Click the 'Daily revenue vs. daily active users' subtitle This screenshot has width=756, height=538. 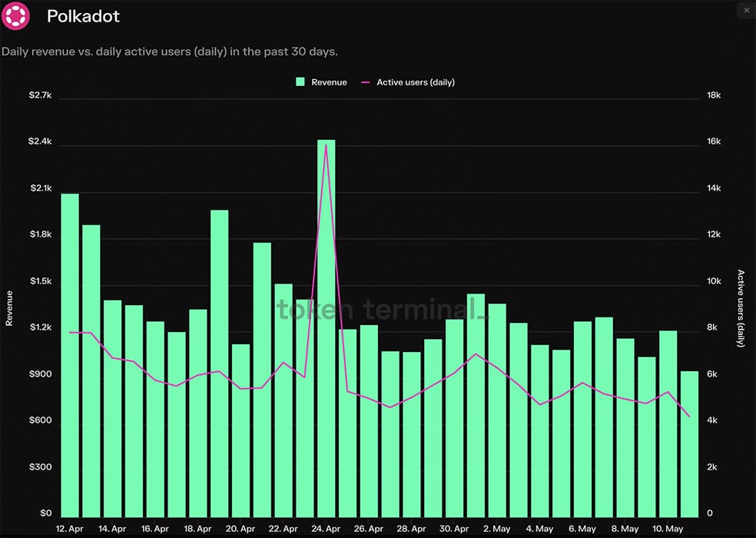tap(169, 51)
